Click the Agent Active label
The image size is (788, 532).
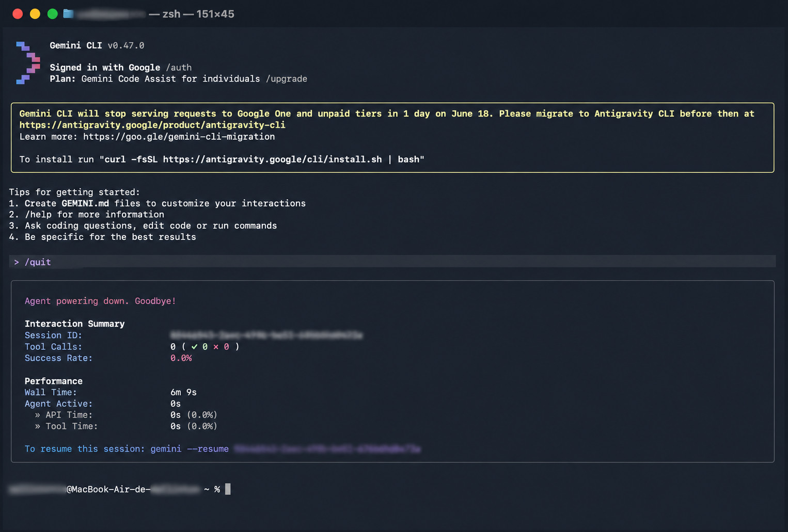click(x=58, y=404)
